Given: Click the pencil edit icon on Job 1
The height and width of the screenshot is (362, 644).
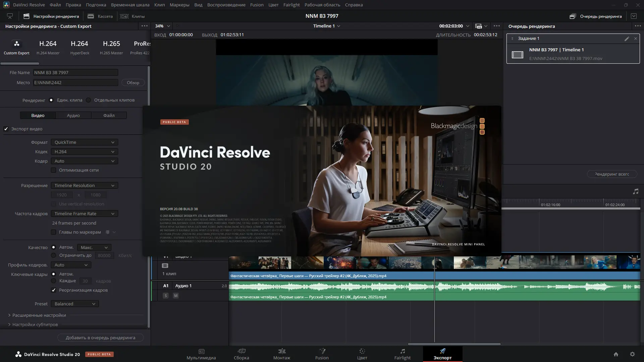Looking at the screenshot, I should [627, 39].
